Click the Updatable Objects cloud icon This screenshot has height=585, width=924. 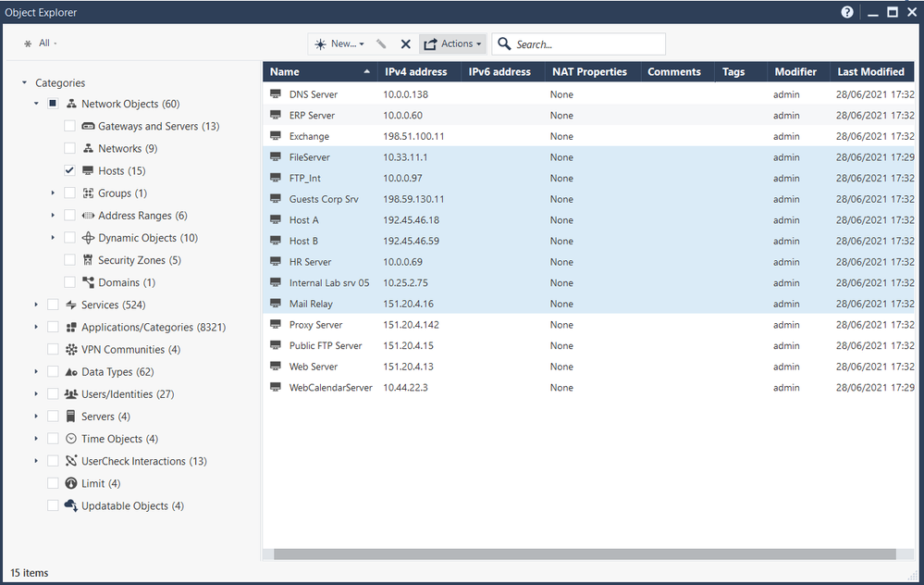click(x=71, y=506)
